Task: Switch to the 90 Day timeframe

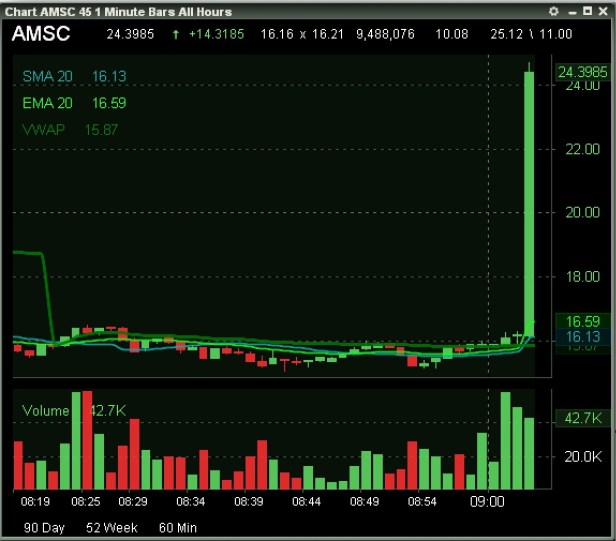Action: pyautogui.click(x=45, y=526)
